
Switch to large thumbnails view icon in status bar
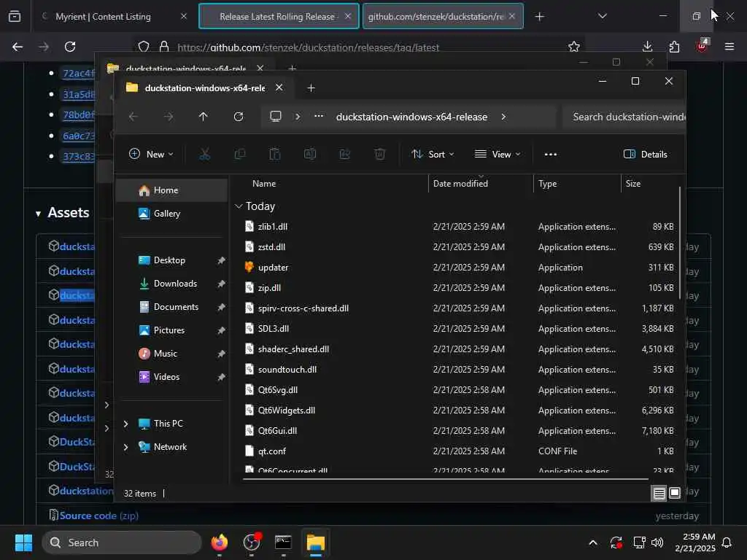click(x=675, y=493)
